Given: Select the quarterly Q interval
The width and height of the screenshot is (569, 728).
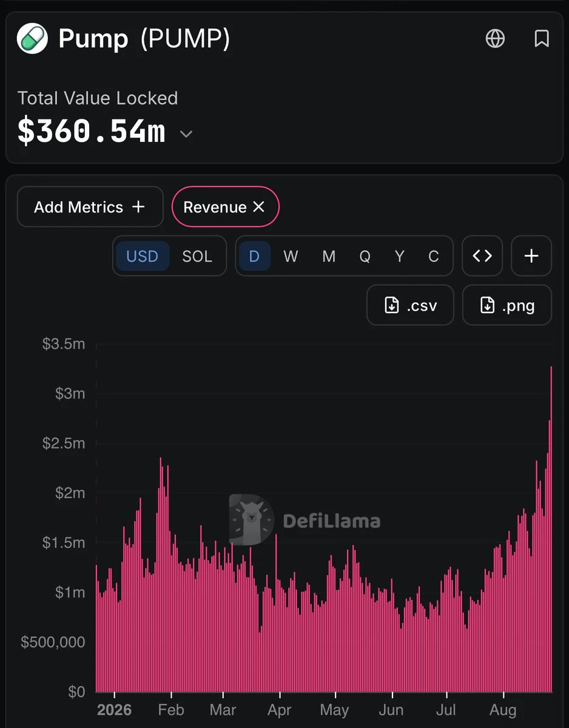Looking at the screenshot, I should (x=365, y=256).
